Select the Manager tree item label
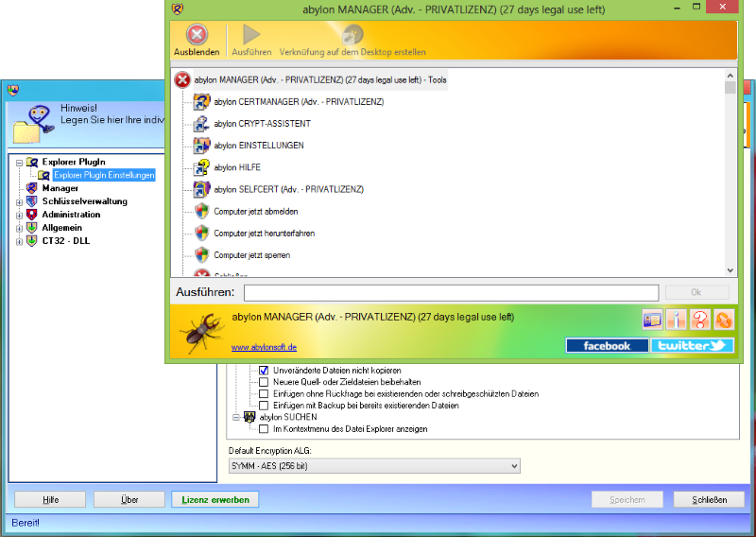 (x=60, y=188)
